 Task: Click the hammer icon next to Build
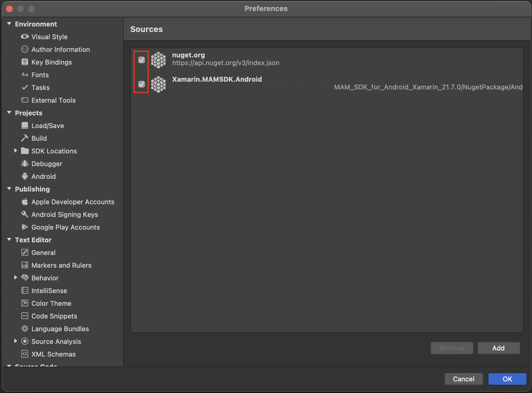point(25,138)
